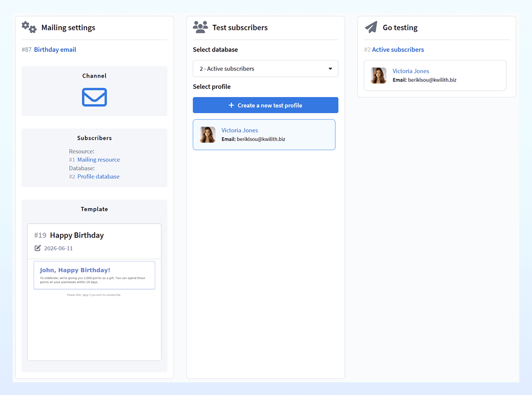The height and width of the screenshot is (395, 532).
Task: Click the 2,000 points gift paragraph
Action: (92, 280)
